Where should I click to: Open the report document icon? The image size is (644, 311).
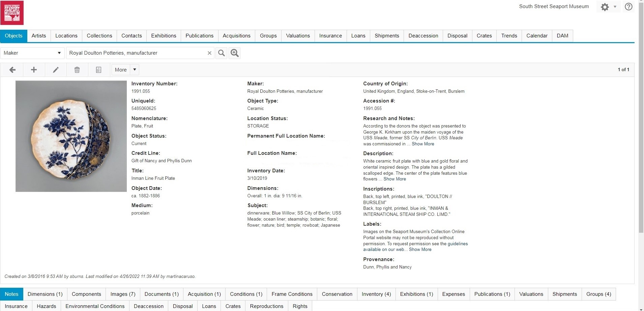tap(98, 70)
